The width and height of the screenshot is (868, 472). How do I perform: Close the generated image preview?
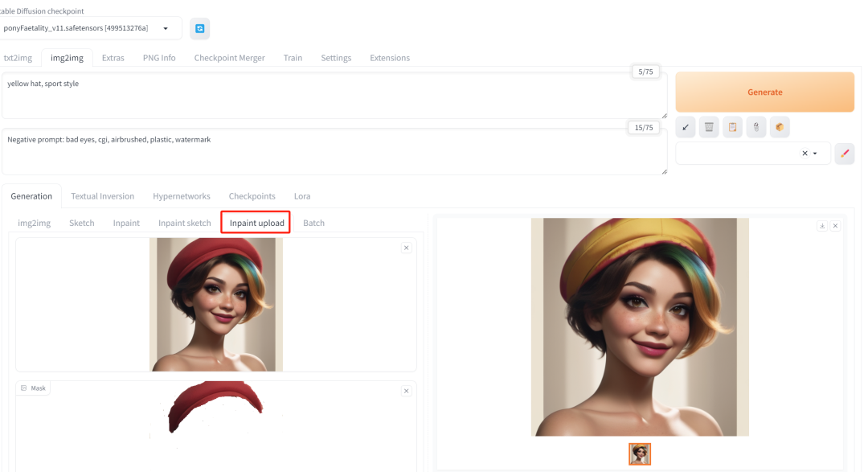pyautogui.click(x=835, y=226)
